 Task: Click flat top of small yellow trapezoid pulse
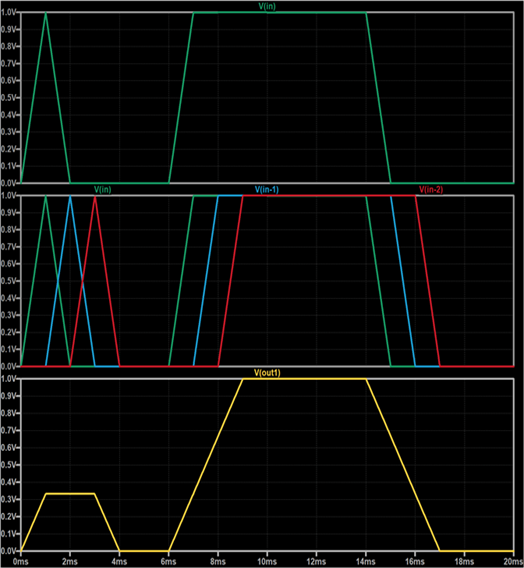point(70,493)
